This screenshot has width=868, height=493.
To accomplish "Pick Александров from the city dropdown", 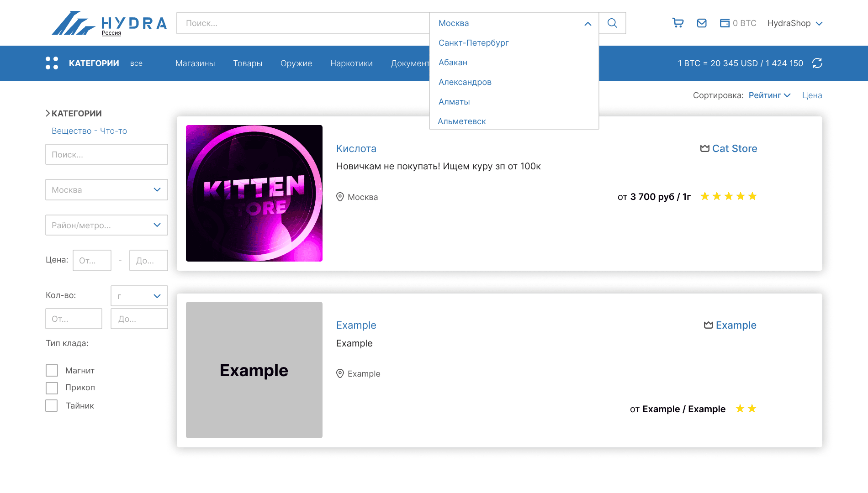I will 465,82.
